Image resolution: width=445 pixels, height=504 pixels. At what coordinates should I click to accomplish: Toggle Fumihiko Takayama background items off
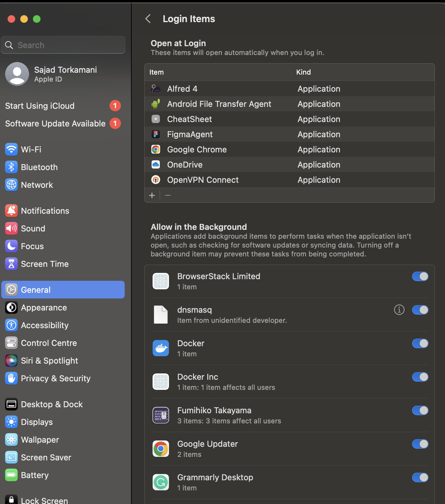pos(420,410)
